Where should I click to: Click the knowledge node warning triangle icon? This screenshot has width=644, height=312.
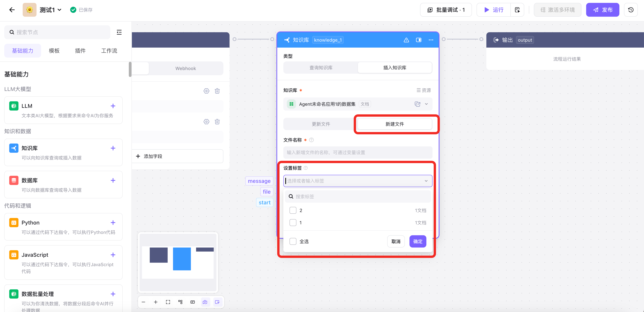click(x=406, y=40)
